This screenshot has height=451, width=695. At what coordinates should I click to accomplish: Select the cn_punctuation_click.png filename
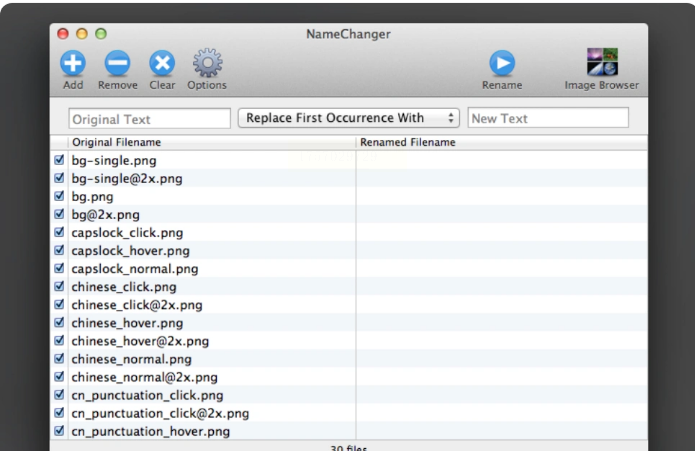pyautogui.click(x=147, y=396)
